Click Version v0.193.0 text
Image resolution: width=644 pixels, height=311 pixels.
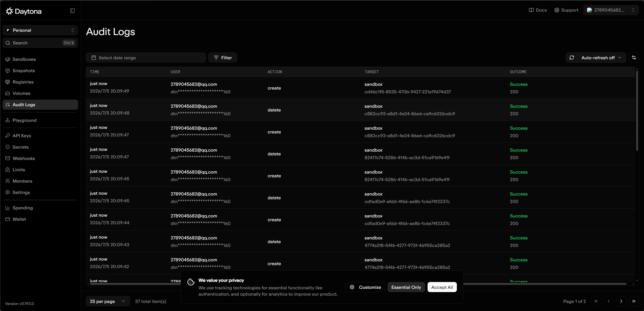[19, 304]
